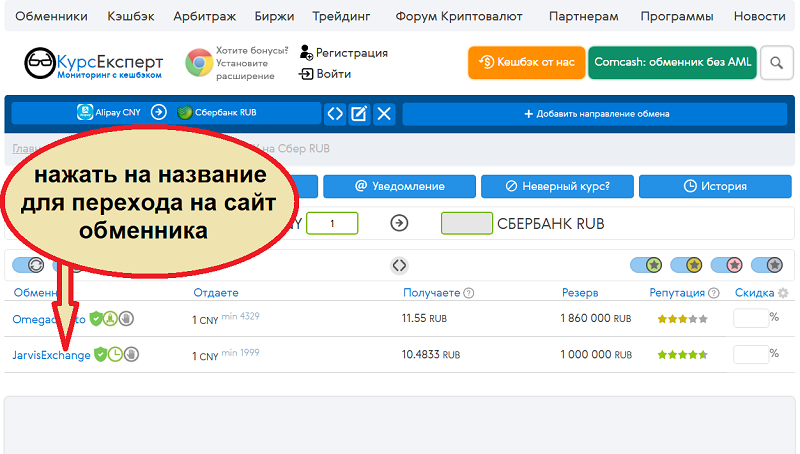Click the clock icon in JarvisExchange row
The width and height of the screenshot is (800, 454).
(116, 354)
